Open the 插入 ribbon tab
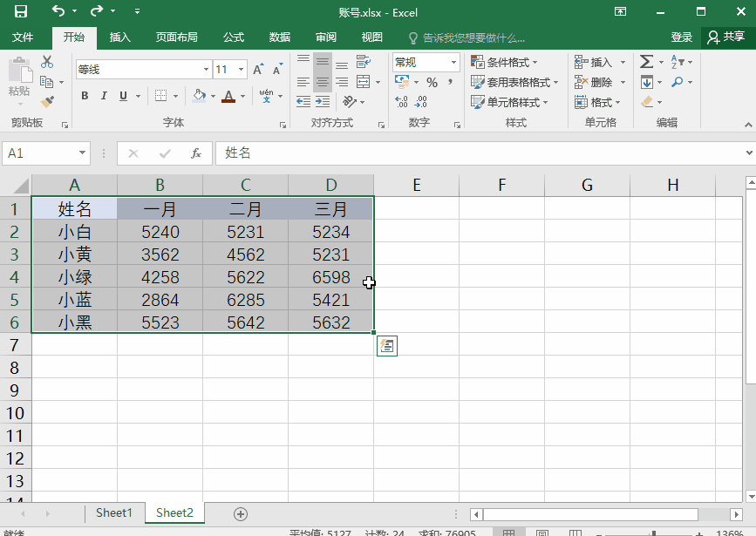This screenshot has width=756, height=536. coord(120,37)
